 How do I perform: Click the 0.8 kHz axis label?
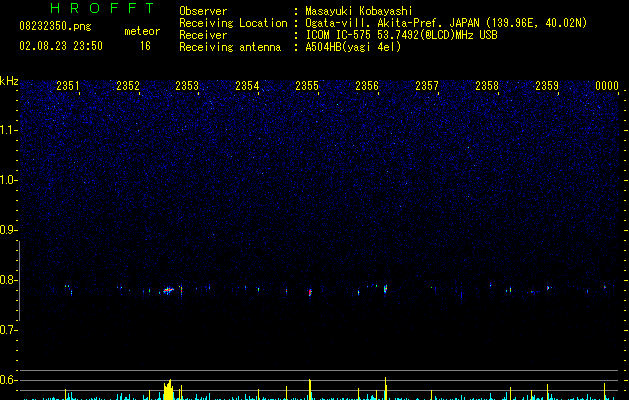pyautogui.click(x=8, y=280)
